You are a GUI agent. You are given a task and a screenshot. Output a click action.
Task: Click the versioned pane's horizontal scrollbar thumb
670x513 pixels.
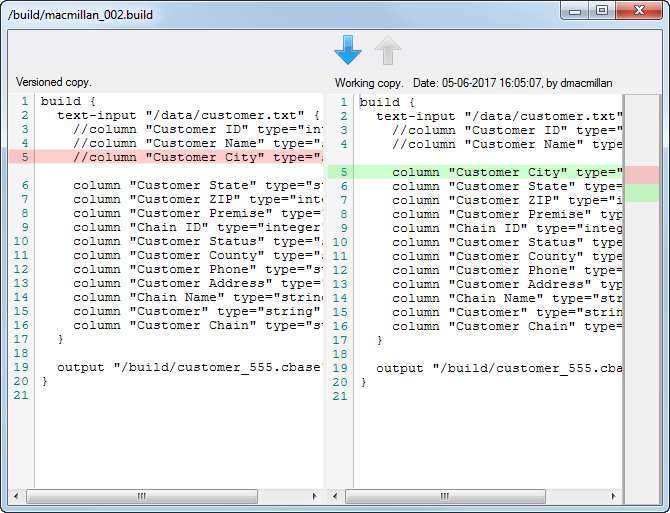click(142, 496)
